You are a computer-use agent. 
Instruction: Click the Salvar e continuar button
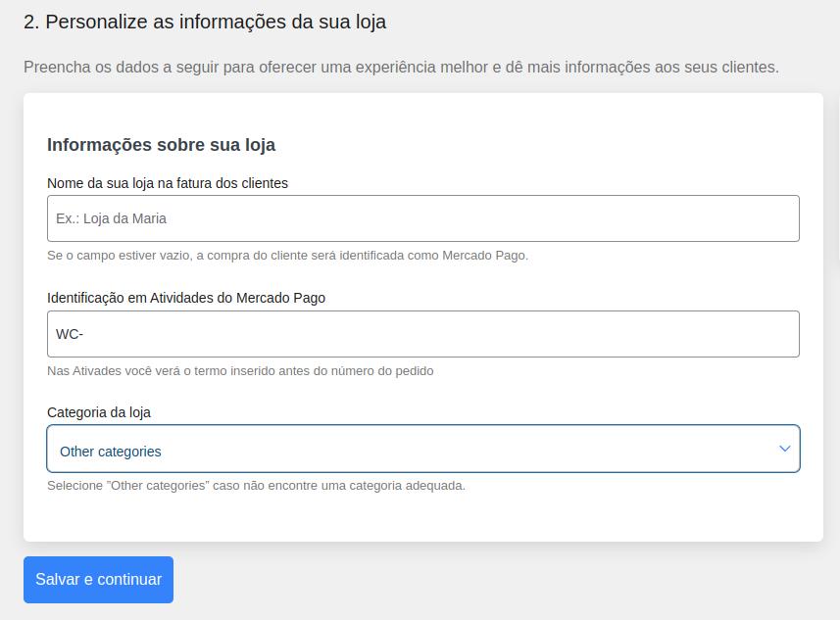click(x=99, y=579)
